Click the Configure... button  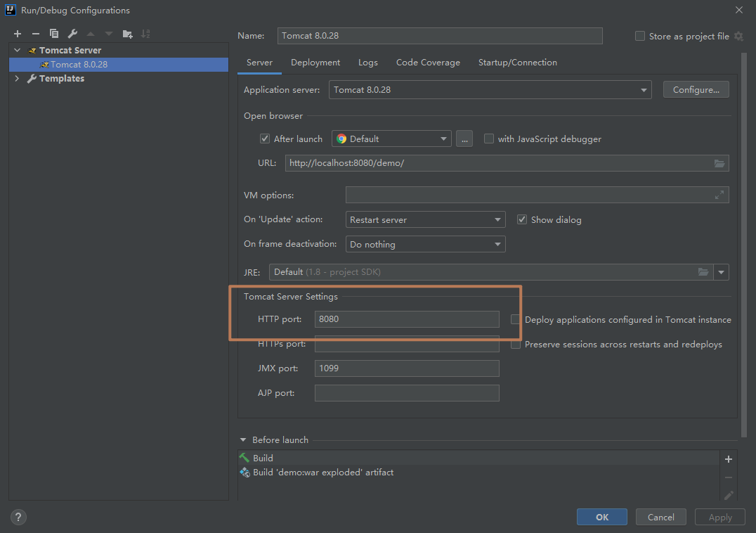pos(696,90)
